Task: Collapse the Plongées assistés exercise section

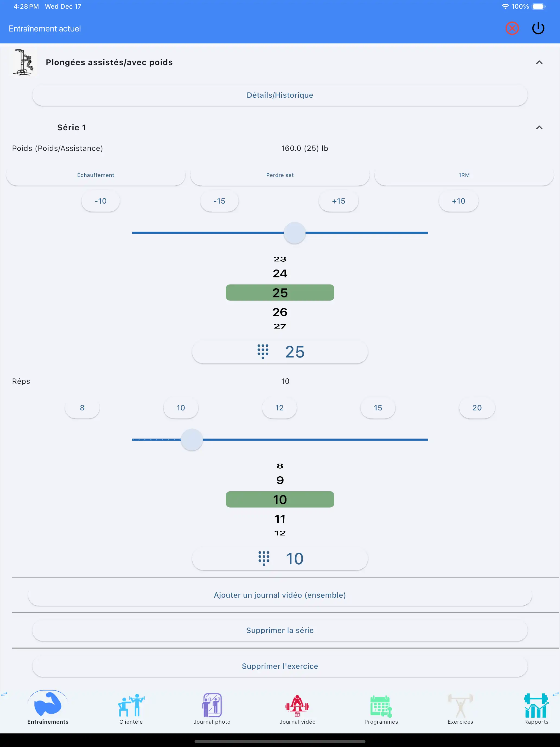Action: point(539,62)
